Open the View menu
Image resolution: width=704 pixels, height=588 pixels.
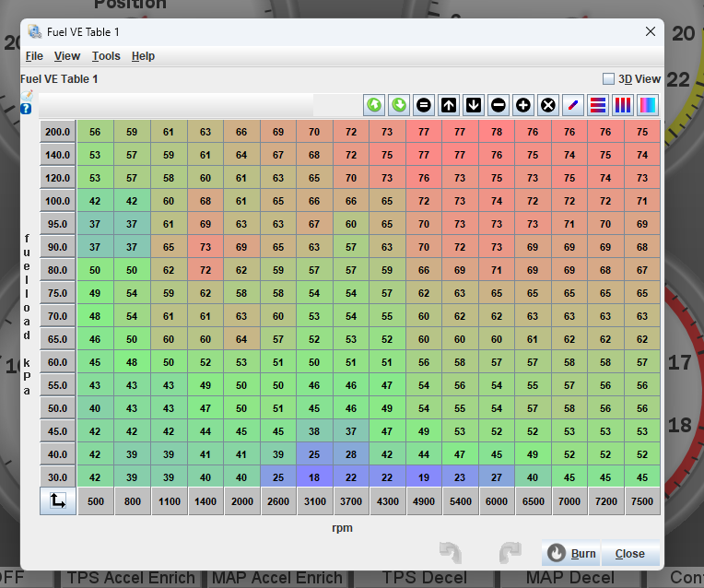coord(67,56)
